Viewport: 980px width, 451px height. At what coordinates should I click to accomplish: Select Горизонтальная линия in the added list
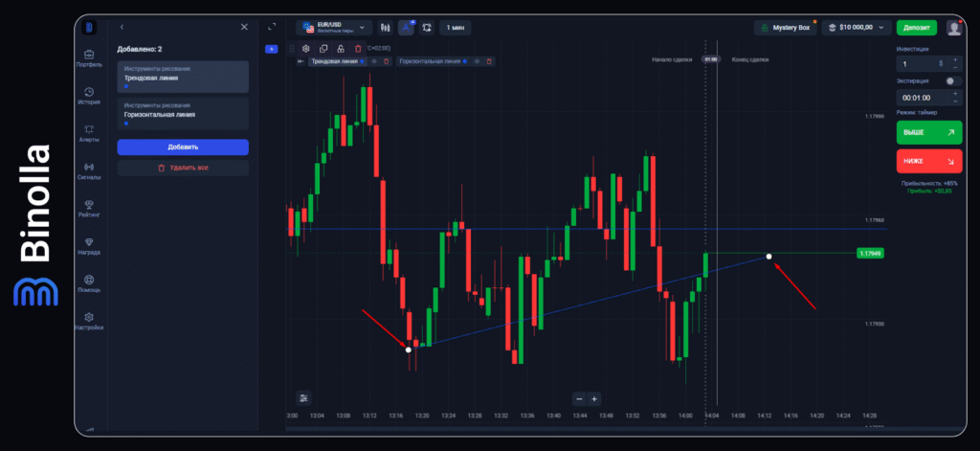click(182, 113)
